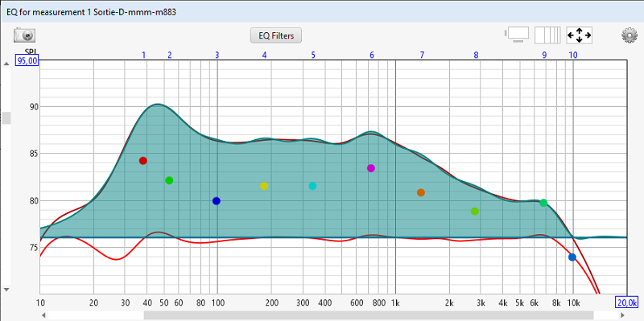Click the vertical scrollbar up arrow

(6, 64)
